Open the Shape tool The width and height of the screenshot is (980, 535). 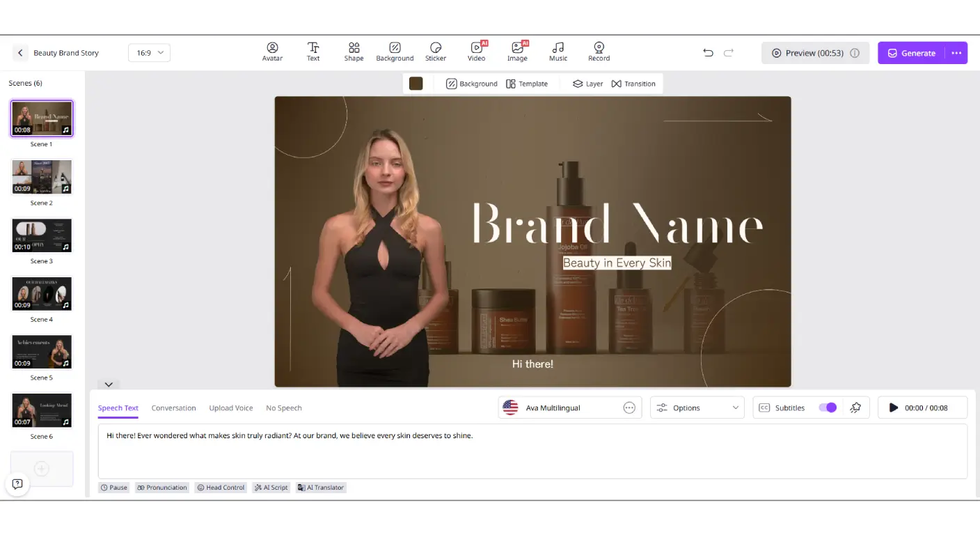click(354, 52)
